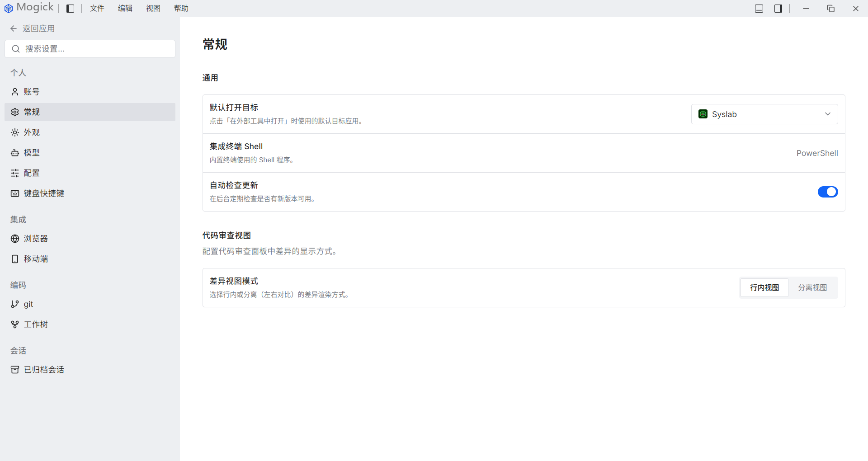Click the 集成终端 Shell setting title
This screenshot has width=868, height=461.
coord(236,146)
